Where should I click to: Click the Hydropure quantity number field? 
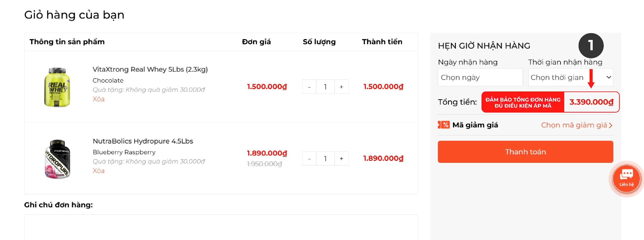point(325,159)
